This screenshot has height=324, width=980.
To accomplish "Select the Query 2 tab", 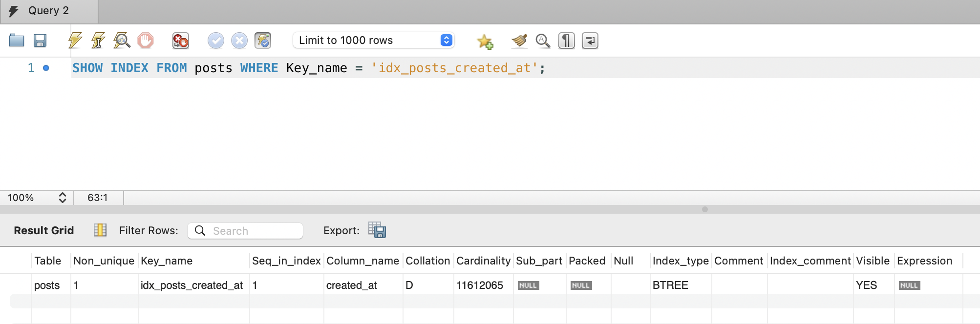I will (49, 11).
